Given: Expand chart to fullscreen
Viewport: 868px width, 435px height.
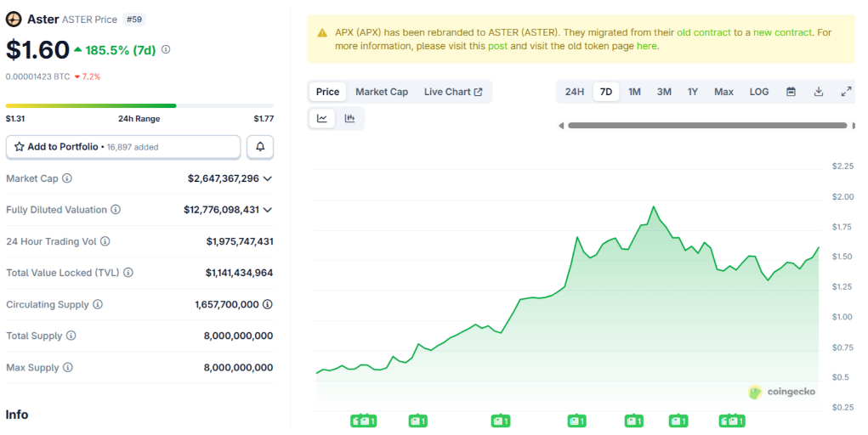Looking at the screenshot, I should pos(846,92).
